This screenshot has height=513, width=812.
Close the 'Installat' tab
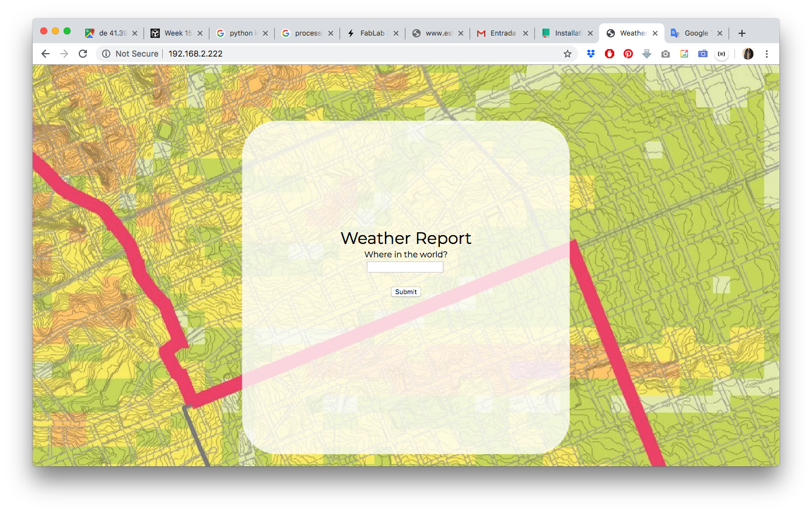590,33
